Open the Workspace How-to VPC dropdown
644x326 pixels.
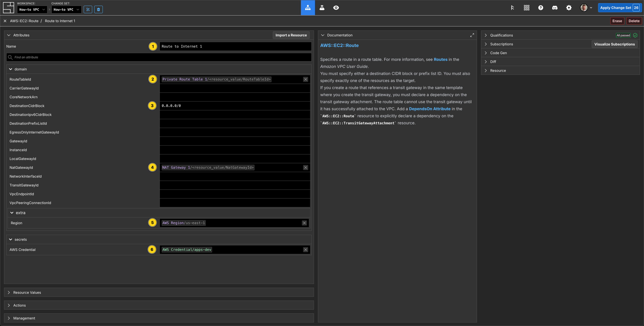pyautogui.click(x=32, y=9)
